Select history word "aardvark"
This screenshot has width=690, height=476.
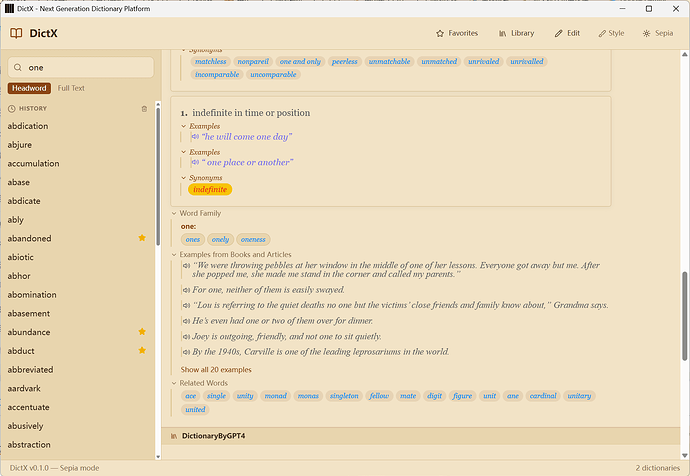pyautogui.click(x=24, y=388)
